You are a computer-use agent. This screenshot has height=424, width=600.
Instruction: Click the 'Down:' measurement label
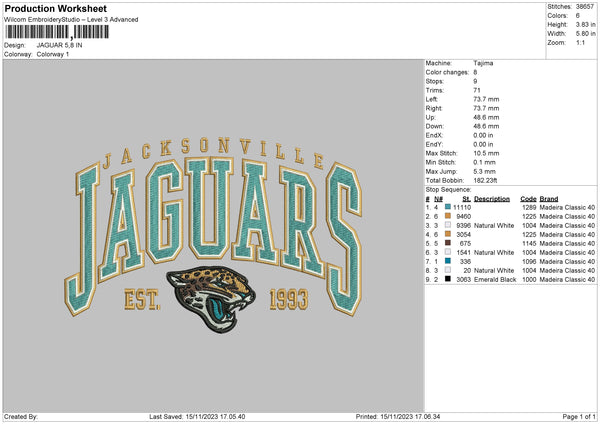tap(434, 126)
